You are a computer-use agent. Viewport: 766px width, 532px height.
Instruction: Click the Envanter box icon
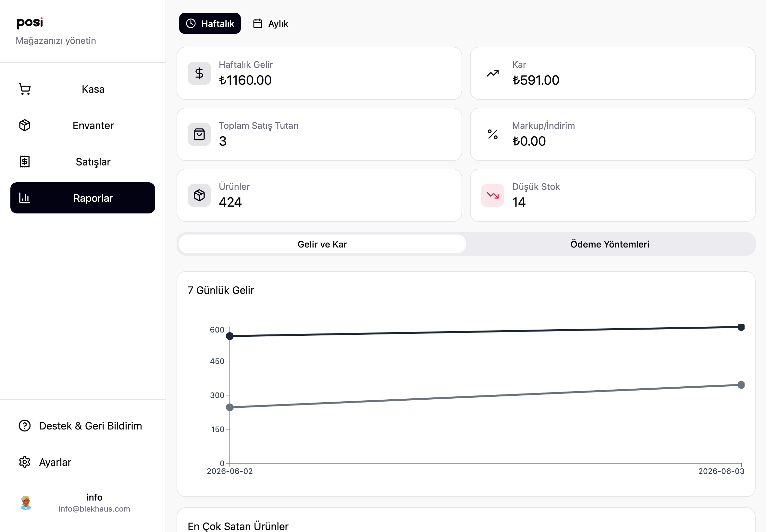(25, 125)
